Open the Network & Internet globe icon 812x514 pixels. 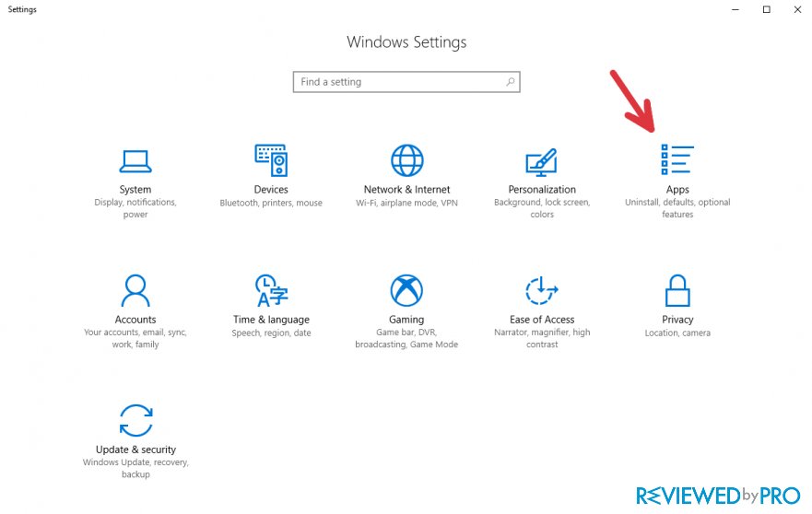(406, 160)
